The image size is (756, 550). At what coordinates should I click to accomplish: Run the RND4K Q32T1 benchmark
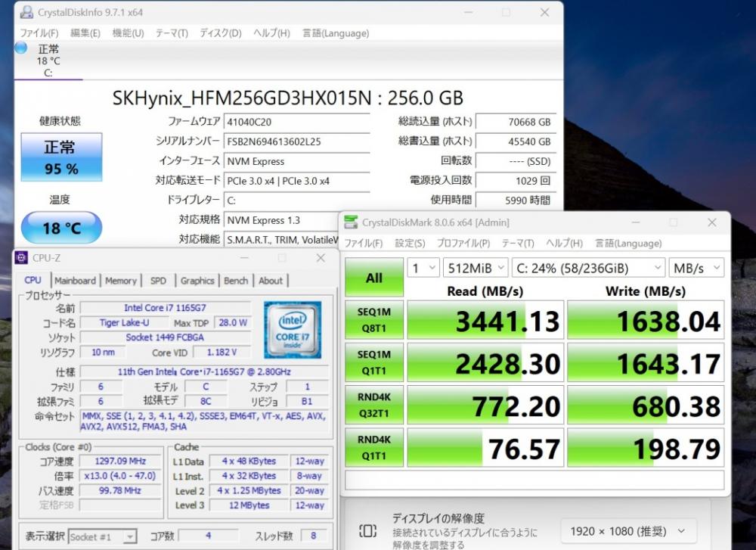point(374,405)
